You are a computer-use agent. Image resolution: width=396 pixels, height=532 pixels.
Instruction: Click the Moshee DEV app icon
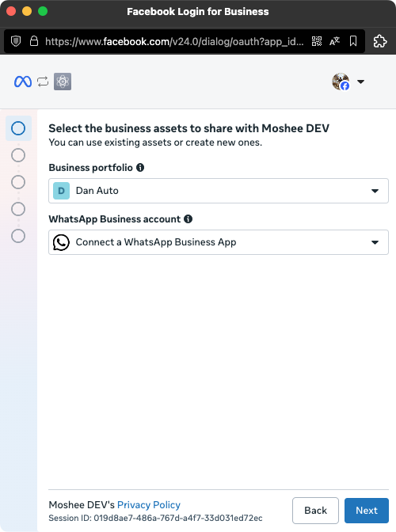click(x=63, y=82)
